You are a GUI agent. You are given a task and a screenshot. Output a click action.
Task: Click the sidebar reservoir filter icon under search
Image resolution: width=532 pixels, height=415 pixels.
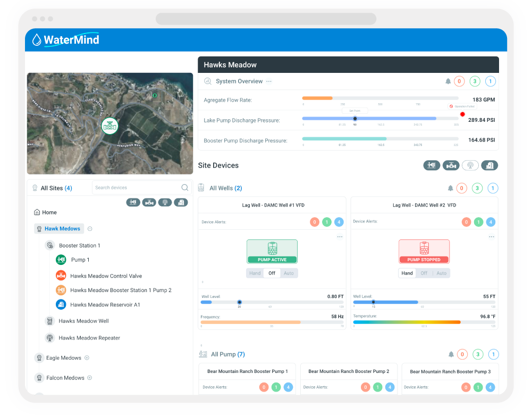[181, 202]
